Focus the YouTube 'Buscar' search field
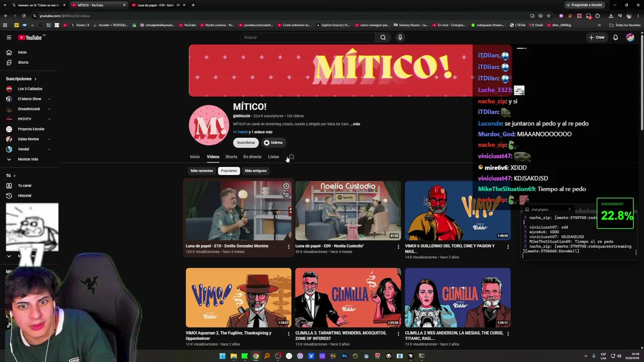The width and height of the screenshot is (644, 362). coord(308,37)
